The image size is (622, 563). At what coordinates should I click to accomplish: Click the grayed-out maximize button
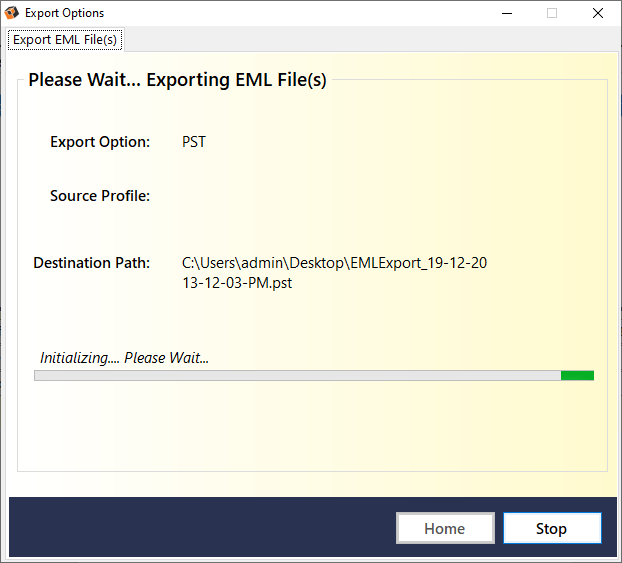pos(551,13)
